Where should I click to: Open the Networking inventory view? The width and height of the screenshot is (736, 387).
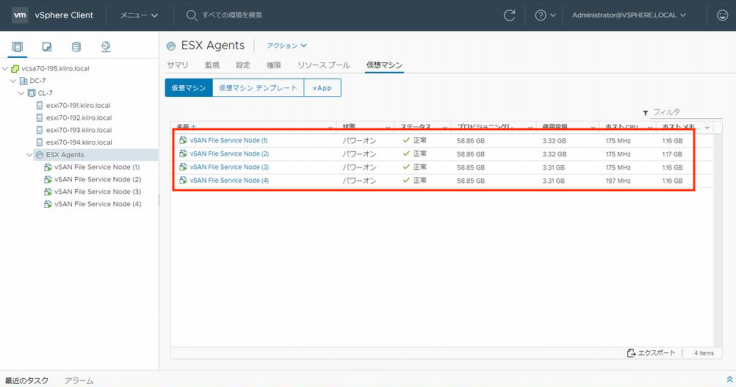106,46
